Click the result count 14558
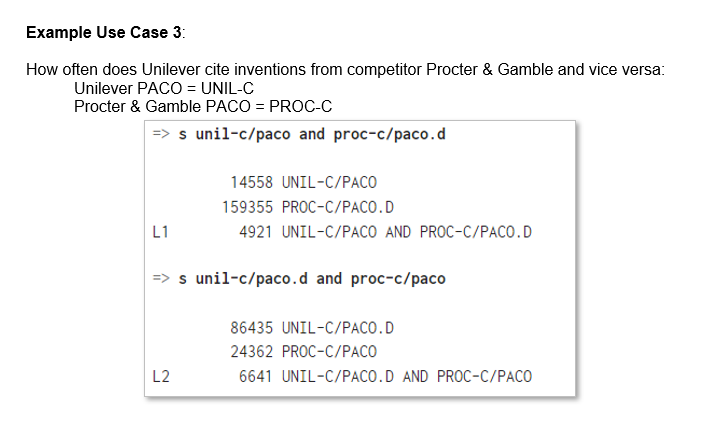 pyautogui.click(x=252, y=183)
